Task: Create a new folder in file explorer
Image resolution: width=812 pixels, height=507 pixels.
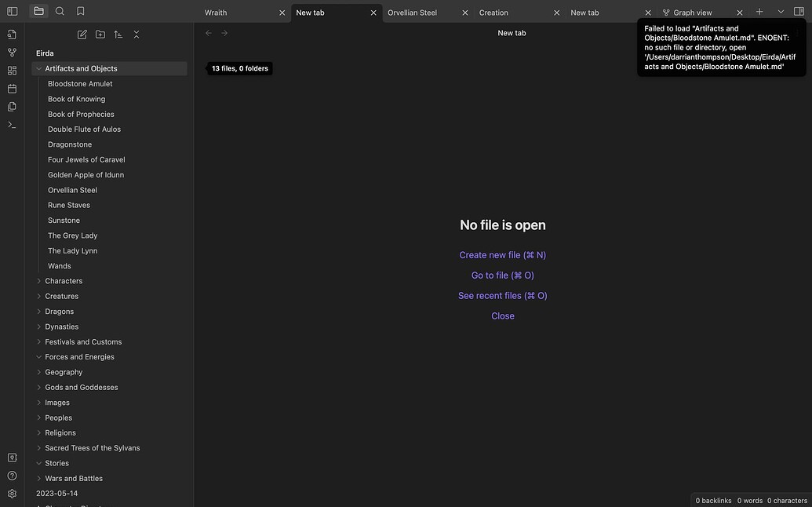Action: [100, 35]
